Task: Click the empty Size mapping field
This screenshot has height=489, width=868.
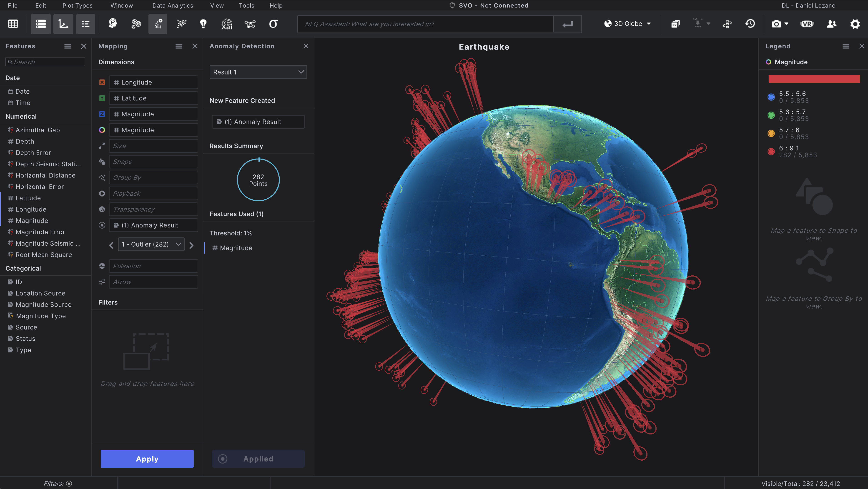Action: pos(153,146)
